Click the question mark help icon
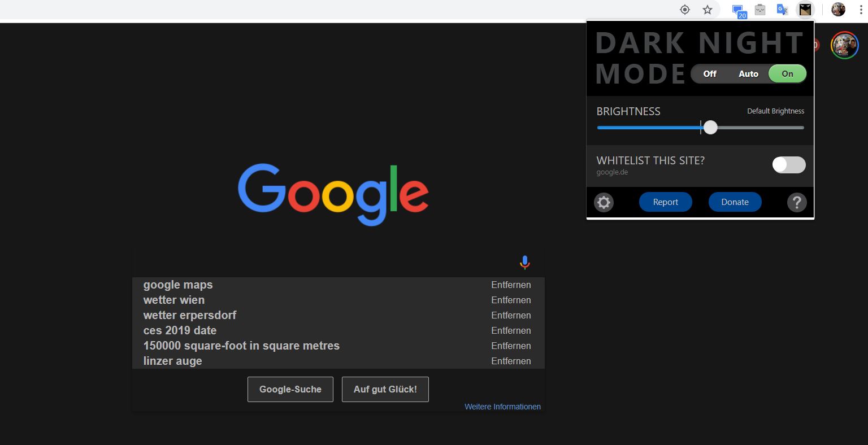Screen dimensions: 868x445 click(797, 202)
